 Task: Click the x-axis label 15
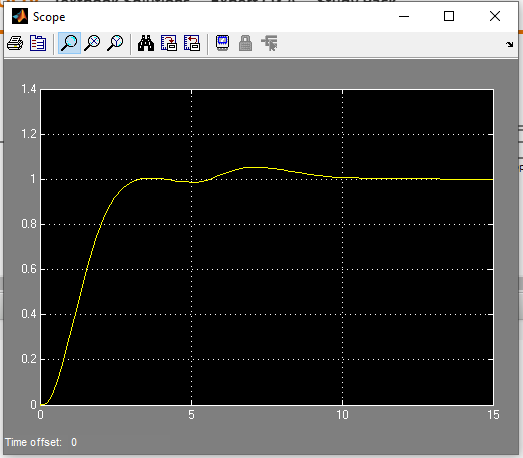click(x=493, y=415)
